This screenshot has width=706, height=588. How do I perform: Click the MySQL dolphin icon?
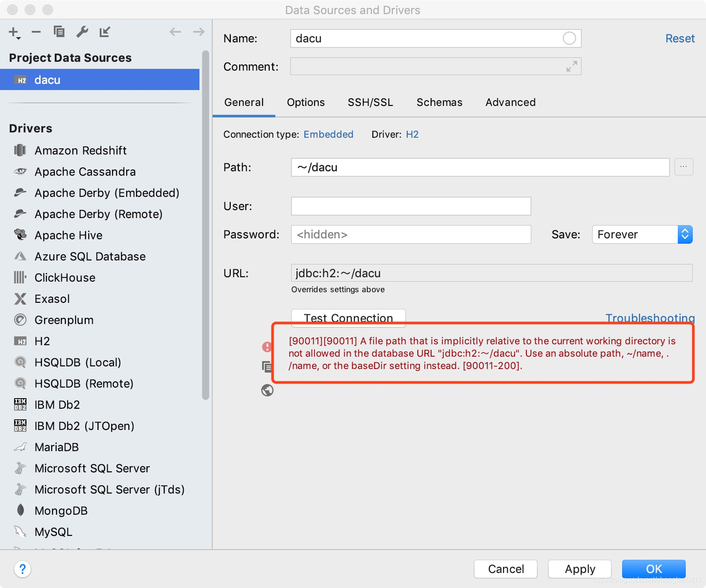click(20, 531)
